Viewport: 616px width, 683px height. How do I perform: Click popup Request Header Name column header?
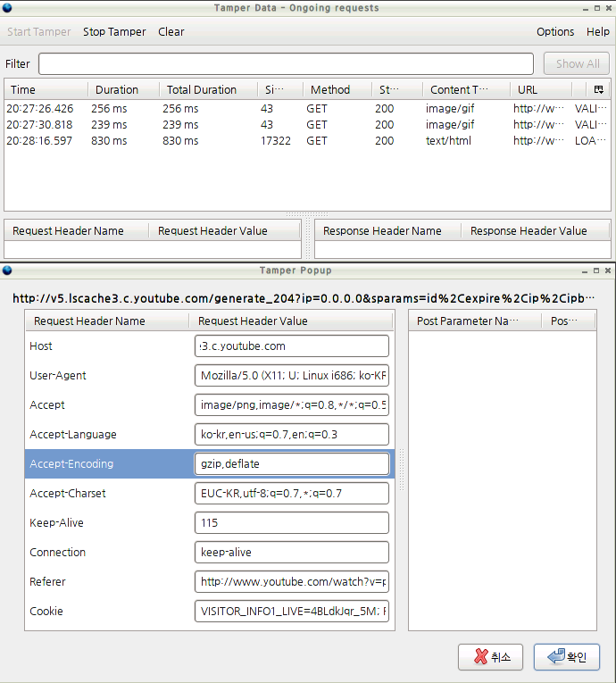pos(107,321)
